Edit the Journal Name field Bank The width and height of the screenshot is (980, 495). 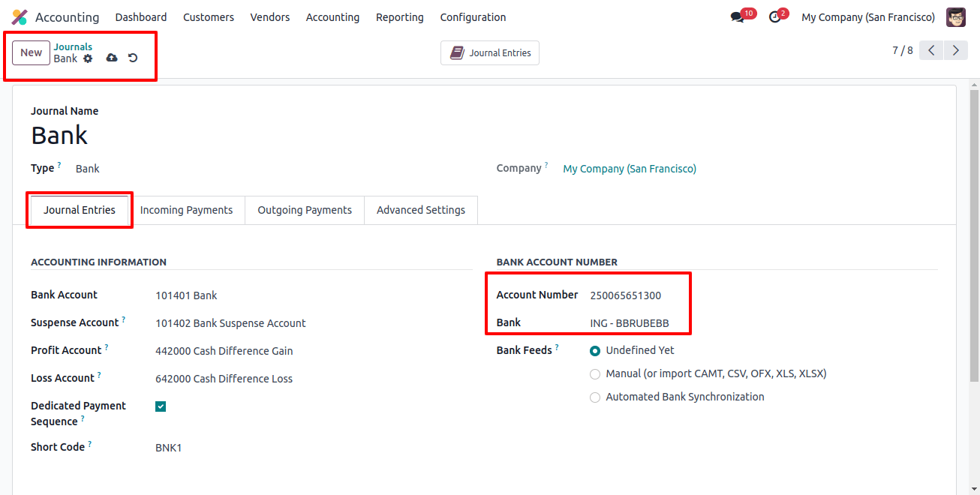point(59,135)
